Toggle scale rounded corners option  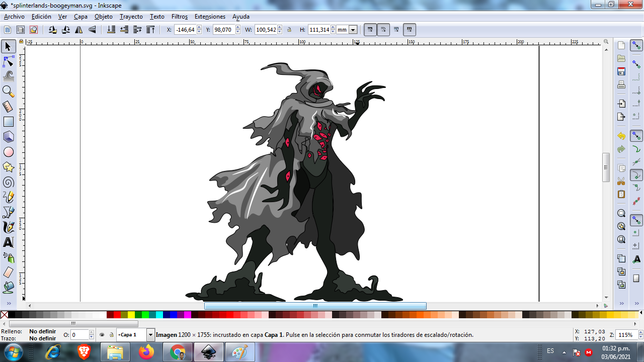pyautogui.click(x=383, y=30)
